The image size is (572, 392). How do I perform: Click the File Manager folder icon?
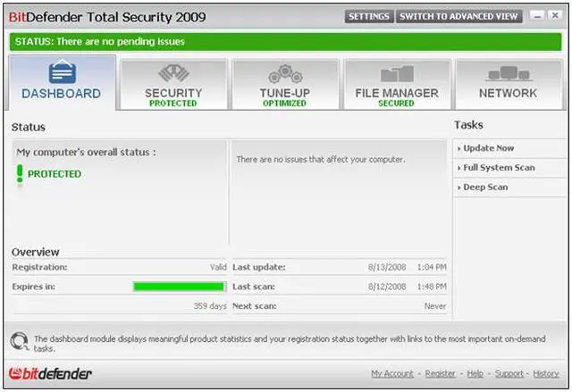pyautogui.click(x=397, y=73)
